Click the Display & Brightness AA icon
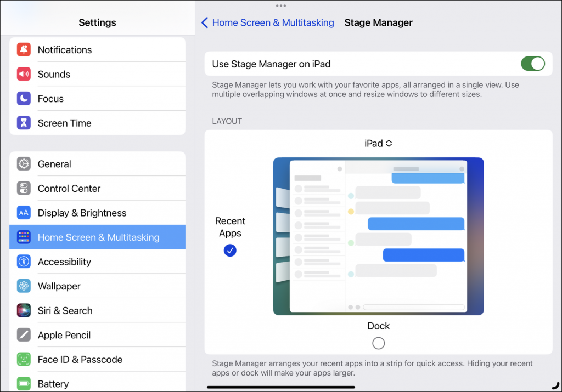The height and width of the screenshot is (392, 562). click(24, 213)
